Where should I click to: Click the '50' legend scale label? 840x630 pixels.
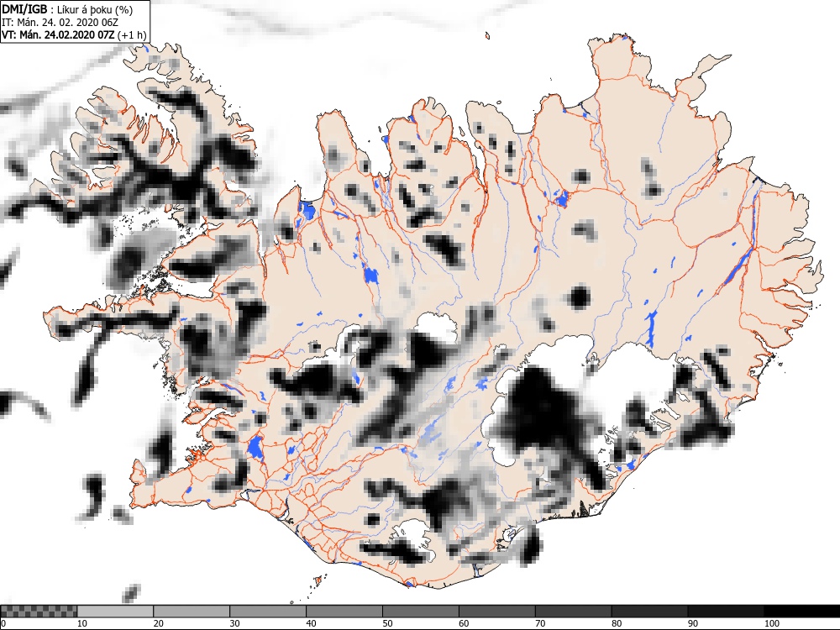coord(387,623)
